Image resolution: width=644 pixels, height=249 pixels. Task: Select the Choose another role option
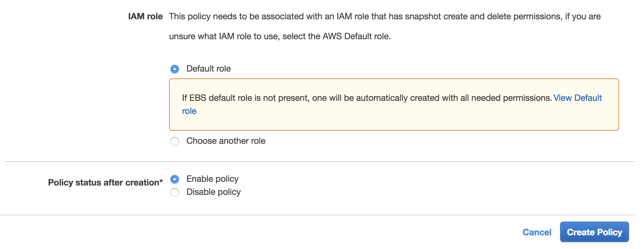(x=175, y=141)
